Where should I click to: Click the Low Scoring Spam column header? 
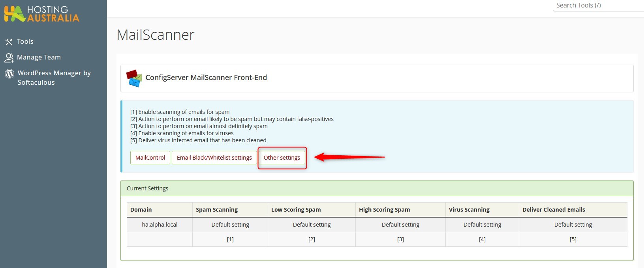pyautogui.click(x=296, y=210)
